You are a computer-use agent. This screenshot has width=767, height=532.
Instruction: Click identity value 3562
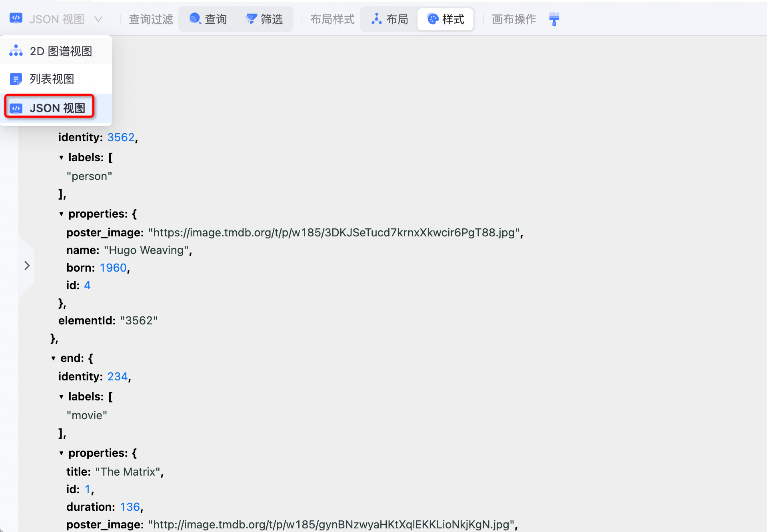[x=121, y=137]
